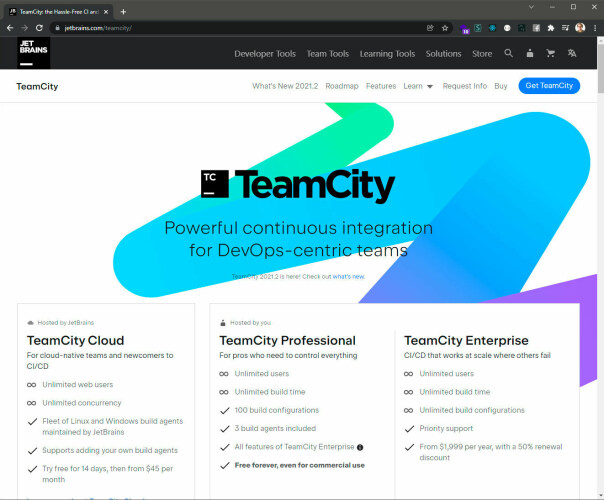
Task: Go back with browser back arrow
Action: tap(10, 28)
